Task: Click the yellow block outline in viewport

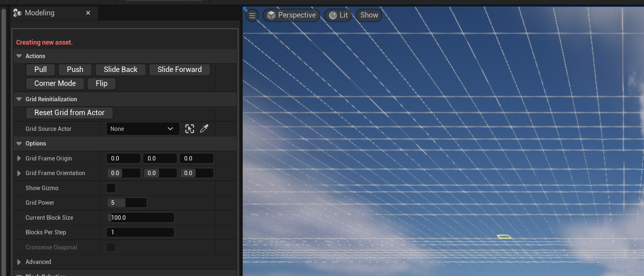Action: pos(504,237)
